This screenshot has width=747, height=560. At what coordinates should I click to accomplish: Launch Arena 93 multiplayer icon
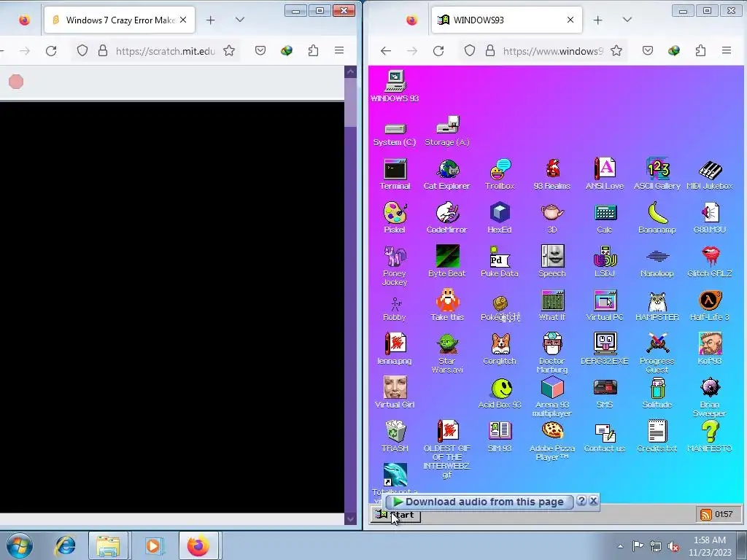pyautogui.click(x=552, y=397)
